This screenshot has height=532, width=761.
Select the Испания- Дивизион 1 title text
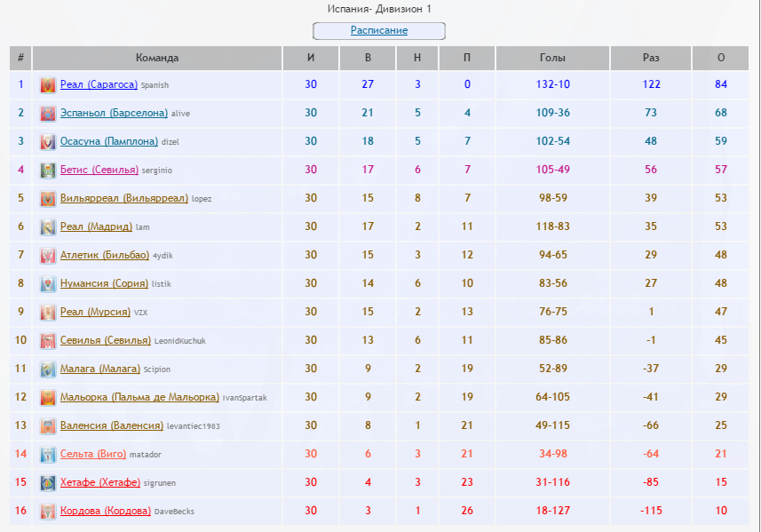point(379,9)
